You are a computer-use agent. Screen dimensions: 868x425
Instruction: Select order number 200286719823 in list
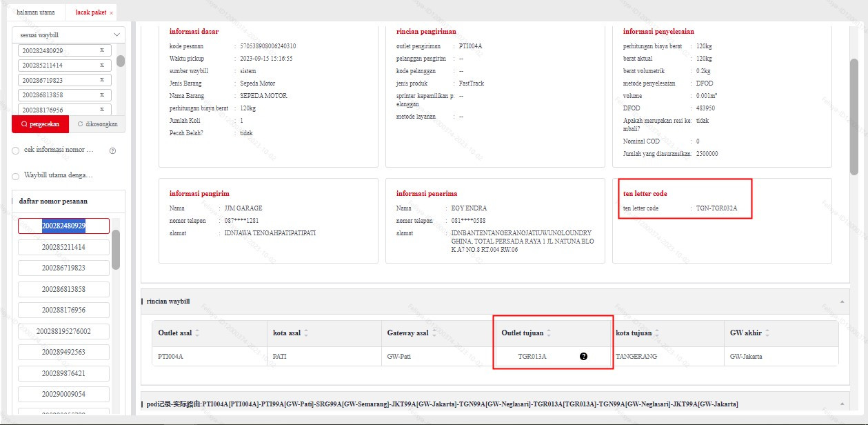63,268
